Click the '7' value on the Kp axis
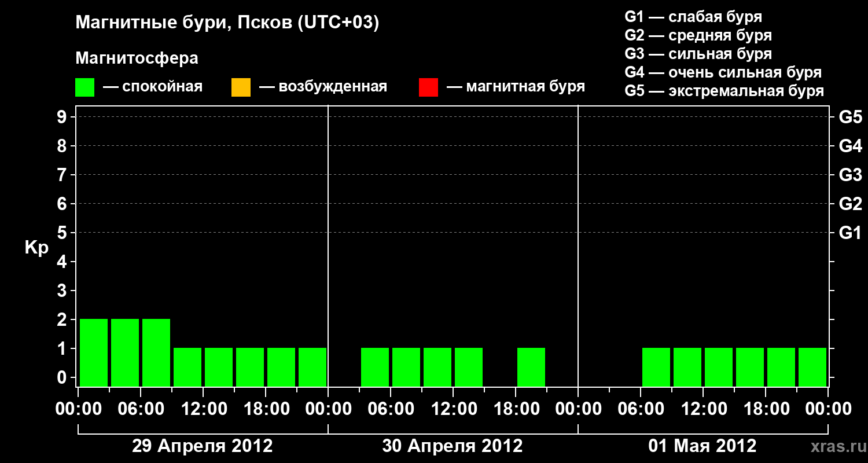Screen dimensions: 868x463 tap(63, 175)
